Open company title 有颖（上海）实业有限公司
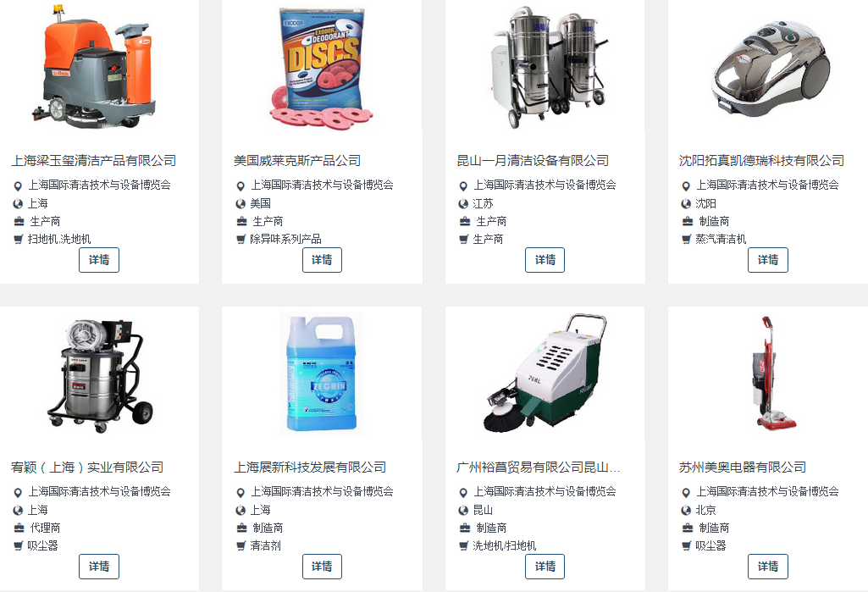This screenshot has height=592, width=868. (x=87, y=468)
